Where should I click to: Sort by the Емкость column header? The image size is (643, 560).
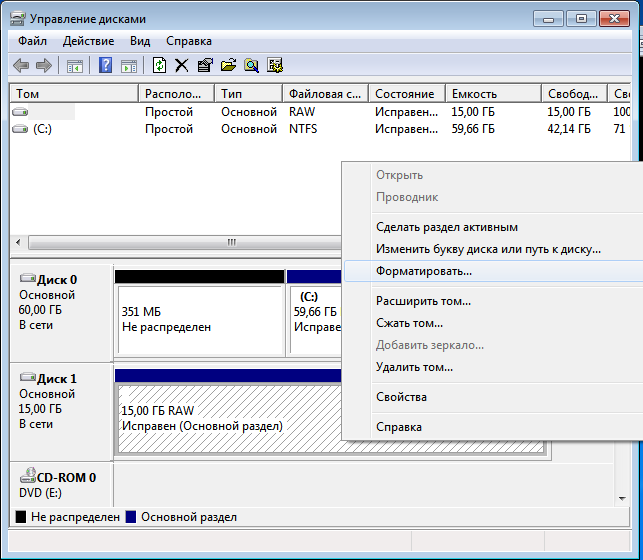click(x=493, y=93)
